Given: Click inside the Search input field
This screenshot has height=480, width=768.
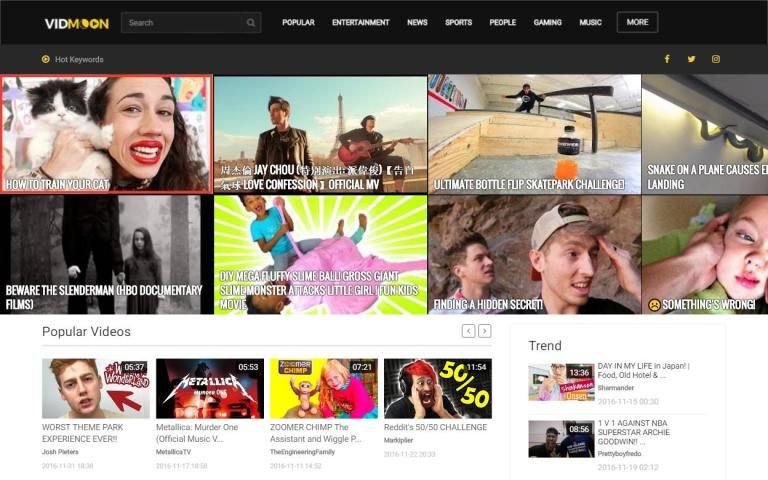Looking at the screenshot, I should (182, 23).
